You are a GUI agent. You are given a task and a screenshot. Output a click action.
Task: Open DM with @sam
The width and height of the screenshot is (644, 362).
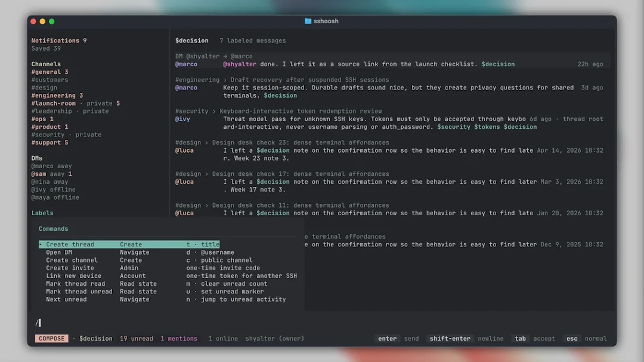coord(52,174)
